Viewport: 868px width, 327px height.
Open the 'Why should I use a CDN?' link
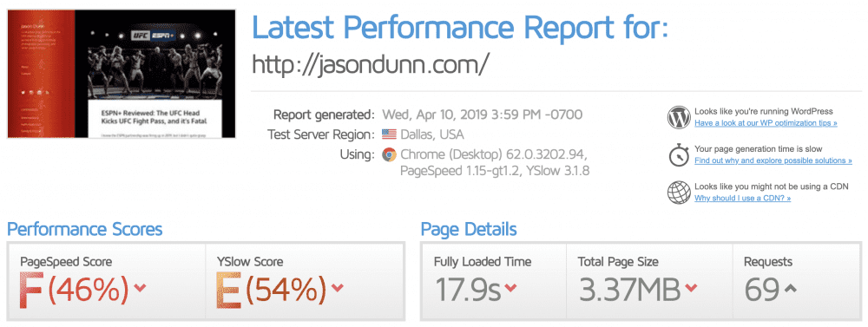tap(742, 198)
